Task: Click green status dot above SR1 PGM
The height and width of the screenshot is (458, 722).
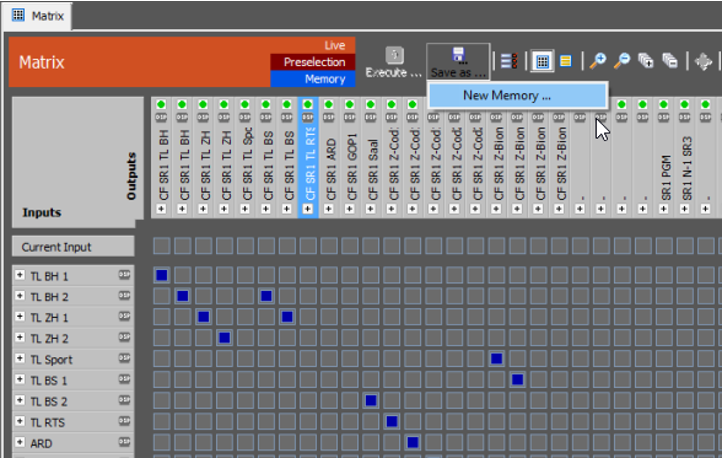Action: (x=664, y=104)
